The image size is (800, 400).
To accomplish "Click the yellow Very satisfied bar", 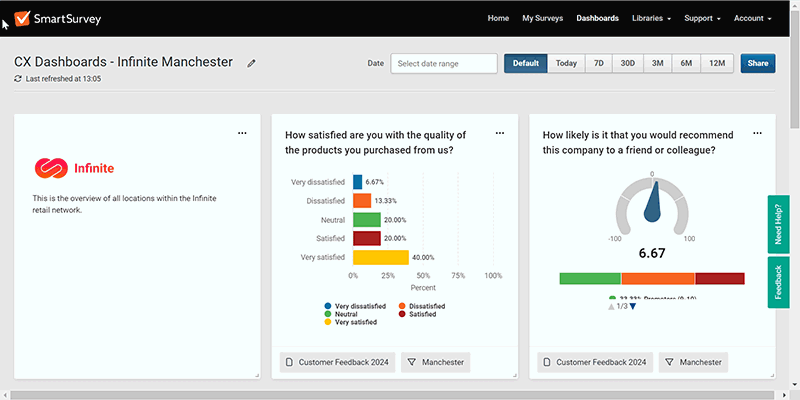I will coord(381,257).
